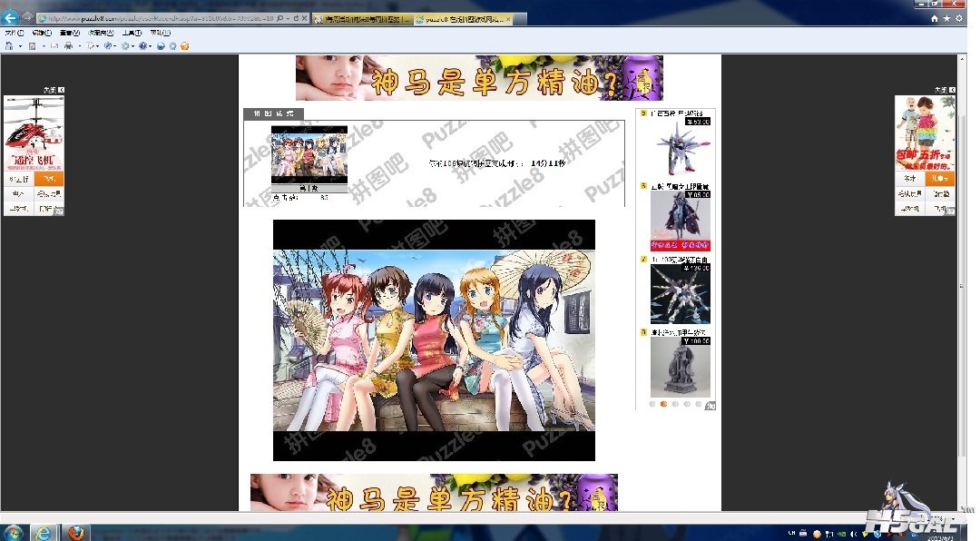This screenshot has width=980, height=541.
Task: Click the middle-left category cell in right ad
Action: click(x=910, y=193)
